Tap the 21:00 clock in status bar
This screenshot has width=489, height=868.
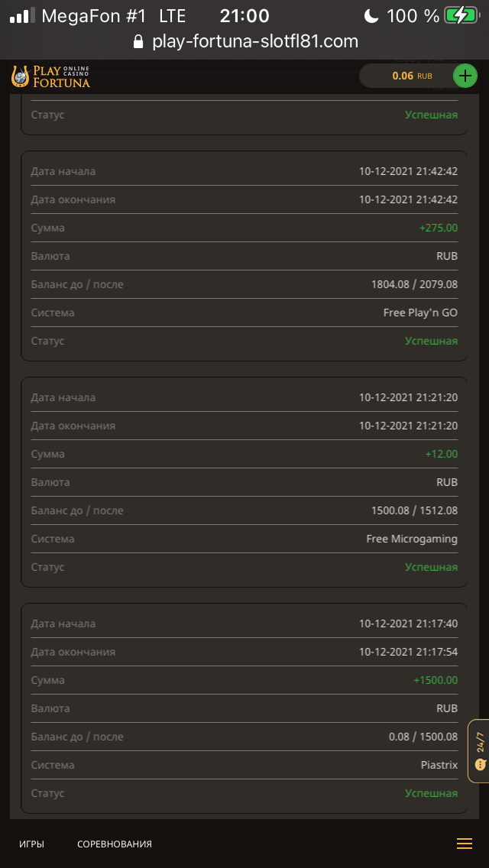[244, 15]
